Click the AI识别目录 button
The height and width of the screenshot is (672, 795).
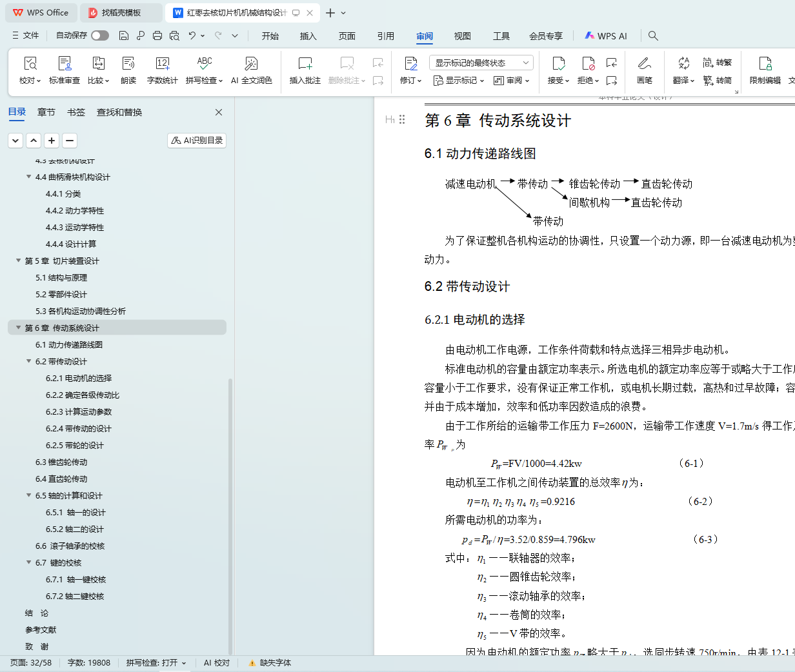[197, 140]
